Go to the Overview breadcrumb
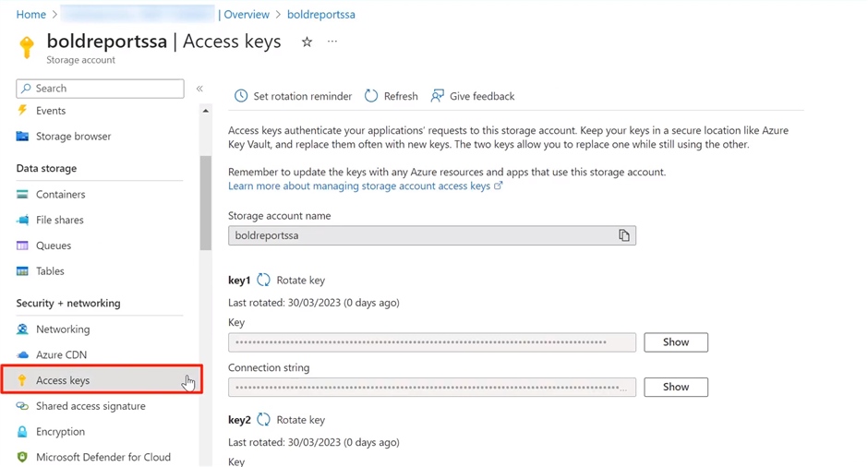868x467 pixels. [247, 15]
